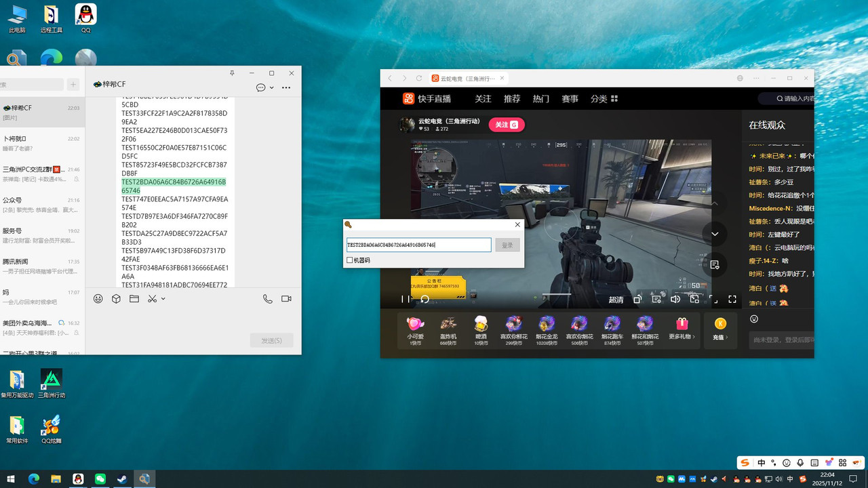This screenshot has height=488, width=868.
Task: Click the pink 关注 follow button
Action: coord(507,125)
